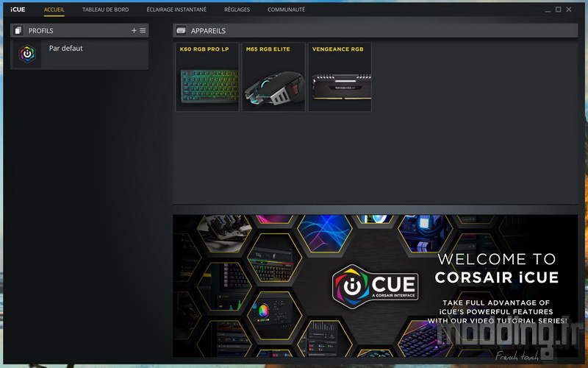The image size is (588, 368).
Task: Click the Par defaut profile iCUE icon
Action: tap(27, 54)
